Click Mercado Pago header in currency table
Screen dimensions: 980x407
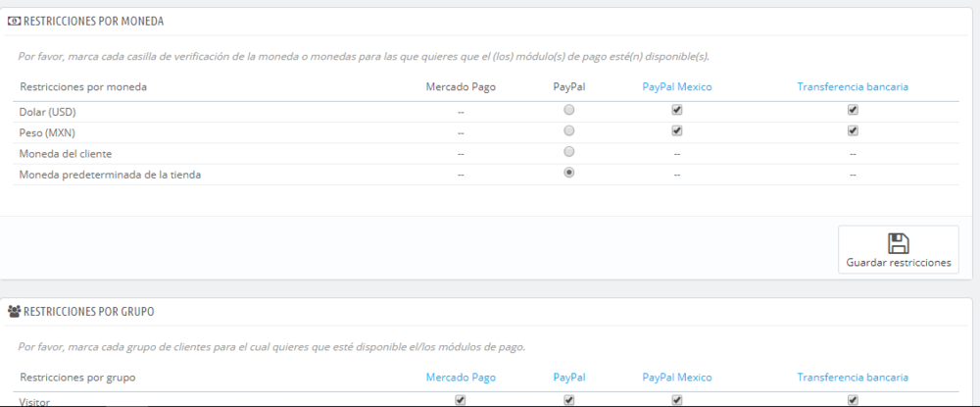[x=461, y=87]
